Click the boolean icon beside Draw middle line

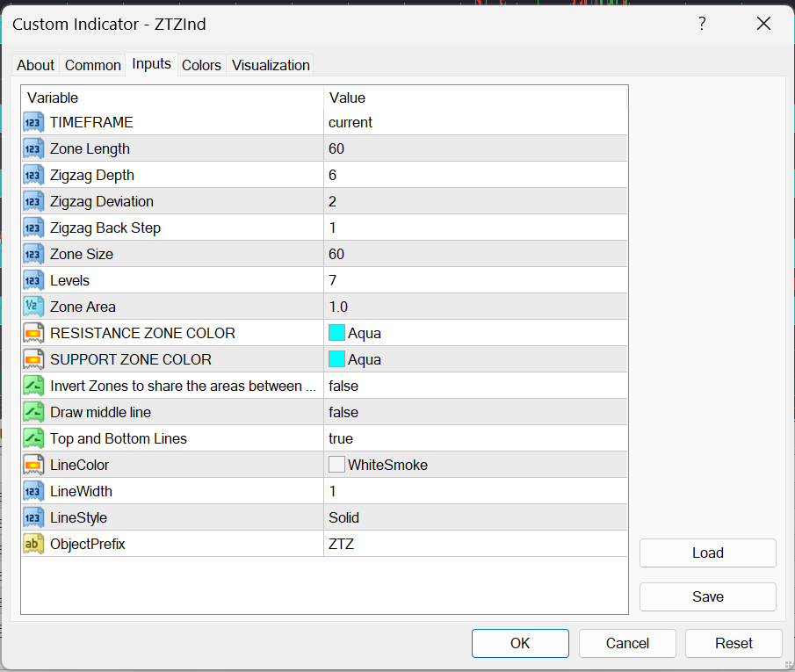(x=33, y=412)
